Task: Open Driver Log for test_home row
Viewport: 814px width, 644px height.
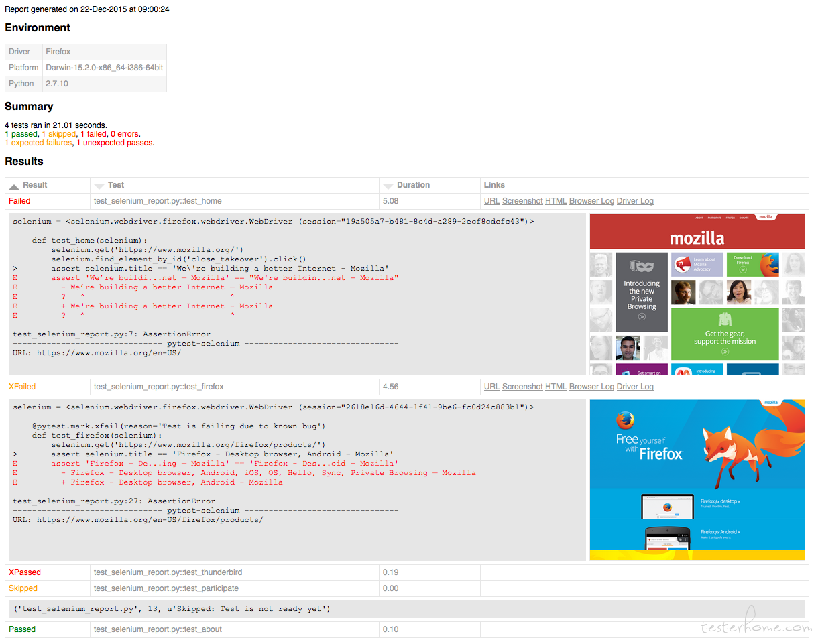Action: click(x=635, y=201)
